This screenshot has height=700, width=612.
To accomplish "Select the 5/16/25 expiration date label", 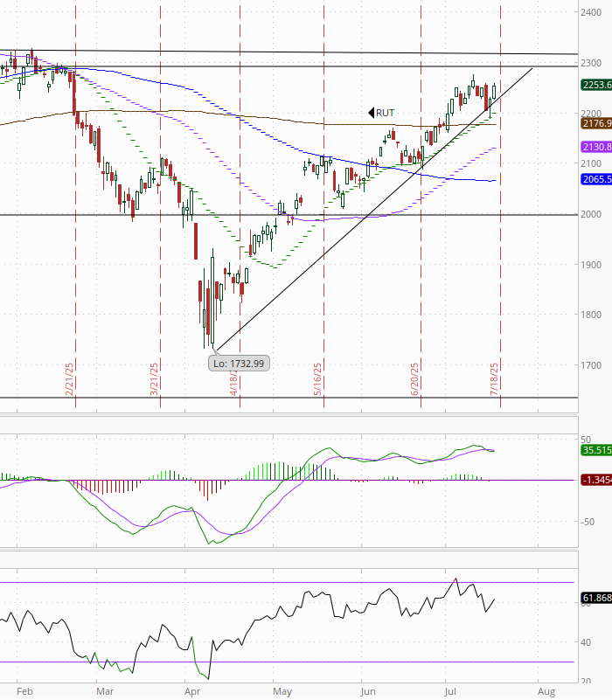I will (x=317, y=379).
